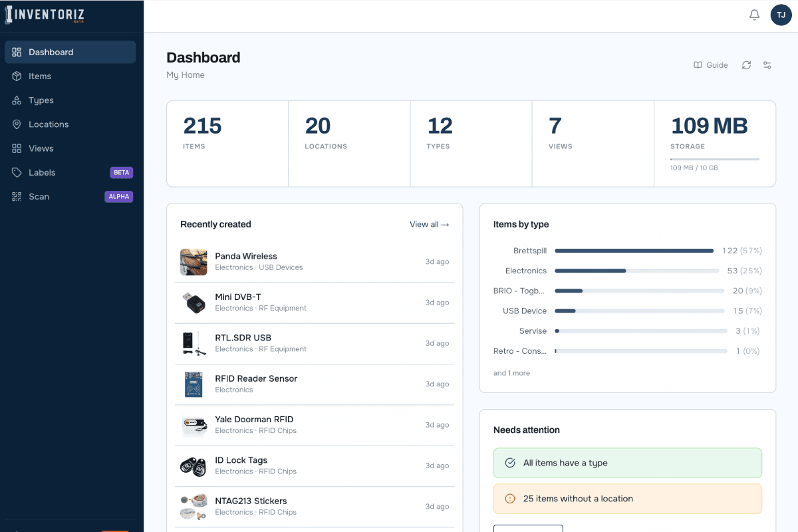This screenshot has width=798, height=532.
Task: Click the Items cube icon in sidebar
Action: pos(17,76)
